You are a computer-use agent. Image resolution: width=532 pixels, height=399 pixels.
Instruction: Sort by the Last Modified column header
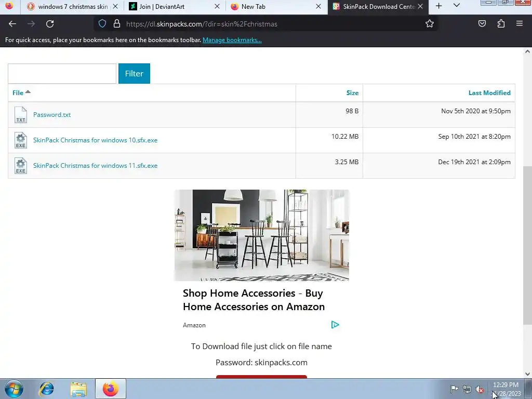click(489, 93)
